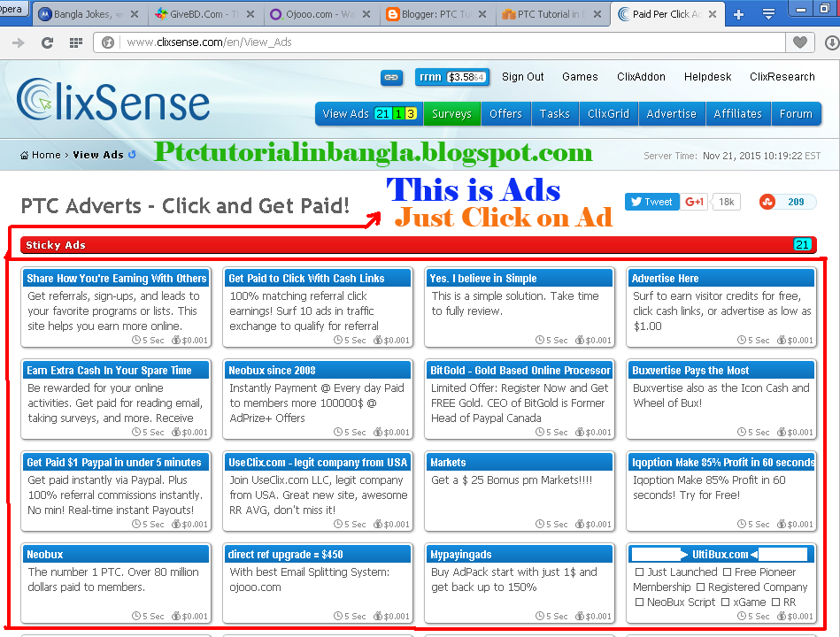Open the Markets ad
Viewport: 840px width, 637px height.
[520, 492]
